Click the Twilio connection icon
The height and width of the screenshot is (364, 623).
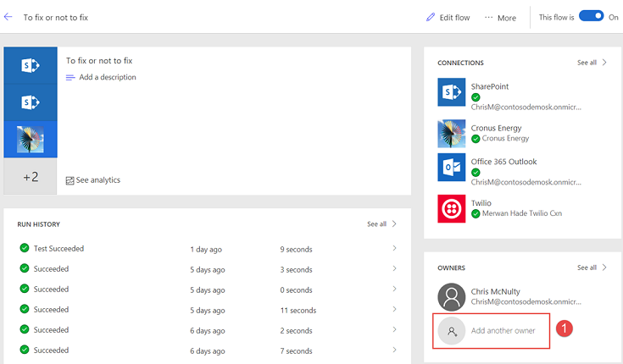click(452, 208)
